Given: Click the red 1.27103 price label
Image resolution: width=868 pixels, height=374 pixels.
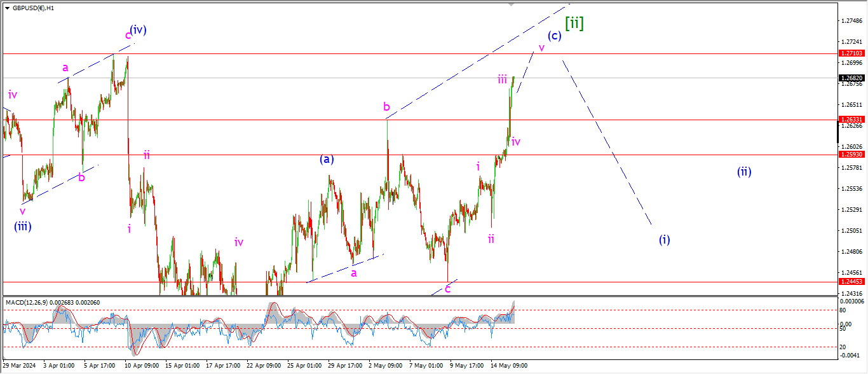Looking at the screenshot, I should click(x=850, y=53).
